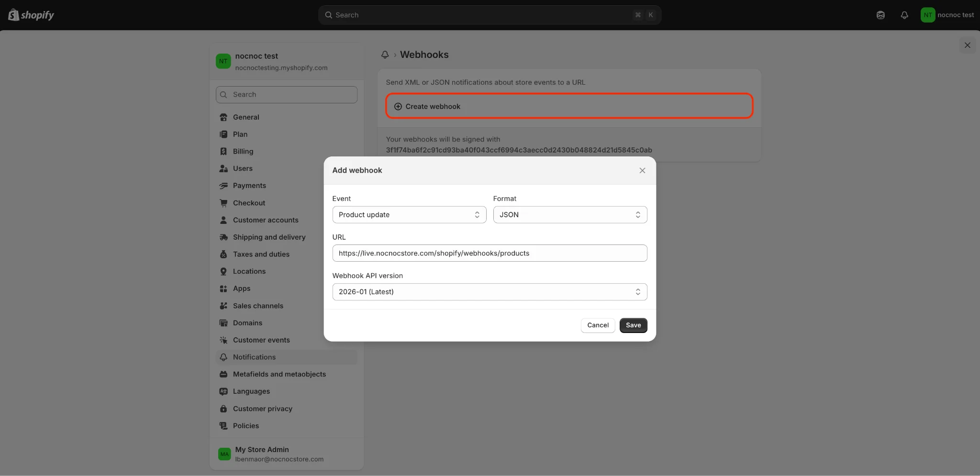Open the nocnoc test store header
This screenshot has width=980, height=476.
pos(287,61)
